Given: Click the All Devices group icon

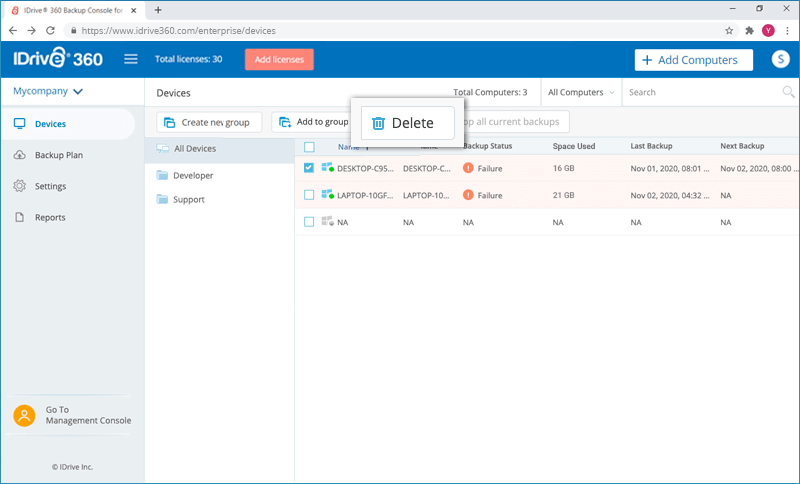Looking at the screenshot, I should (163, 148).
